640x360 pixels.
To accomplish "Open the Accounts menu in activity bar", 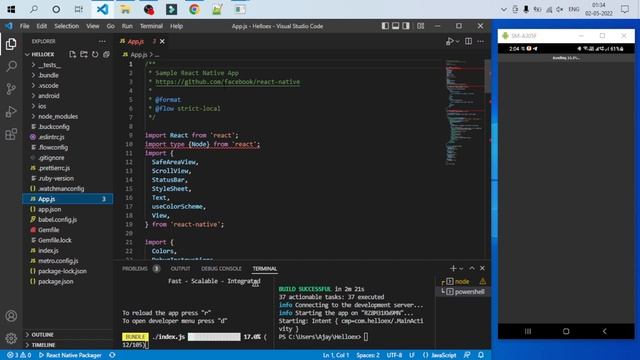I will pos(11,316).
